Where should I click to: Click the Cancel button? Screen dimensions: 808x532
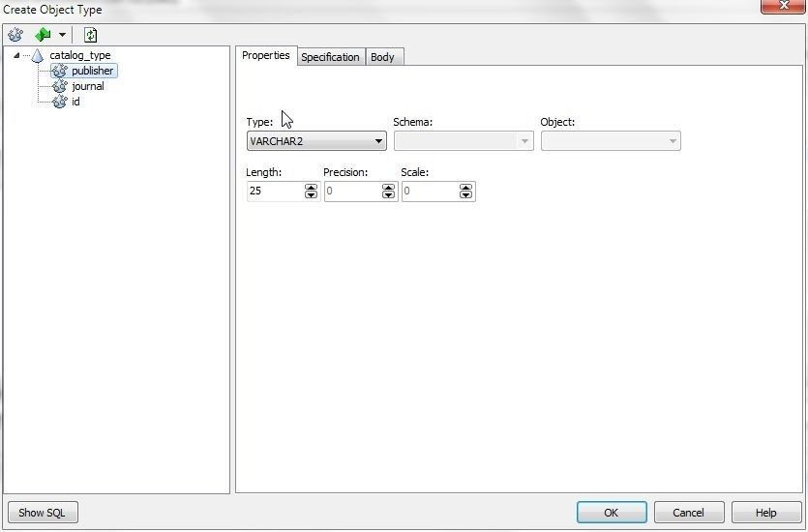tap(689, 513)
